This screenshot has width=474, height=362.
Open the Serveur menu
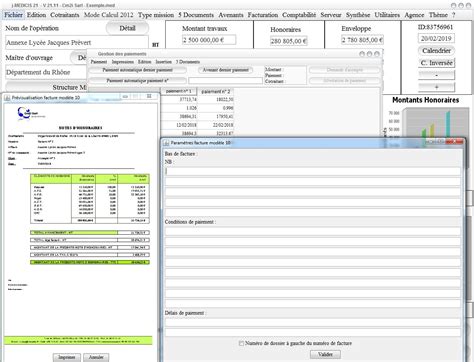331,15
